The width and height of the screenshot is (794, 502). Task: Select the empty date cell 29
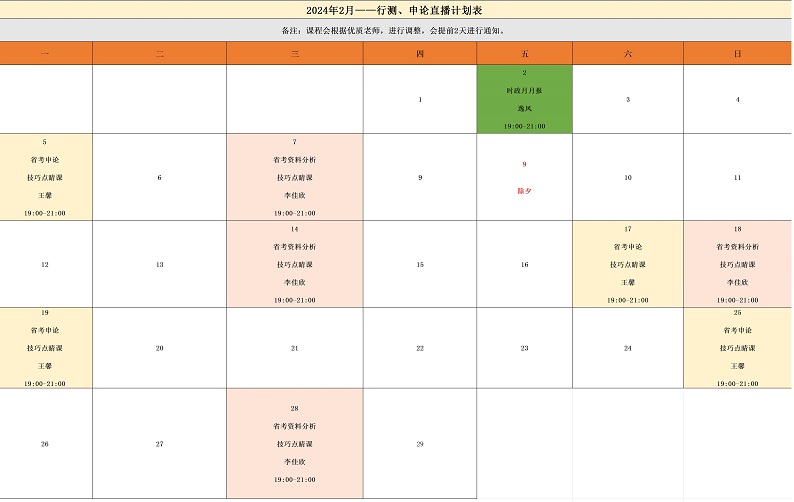pos(420,443)
